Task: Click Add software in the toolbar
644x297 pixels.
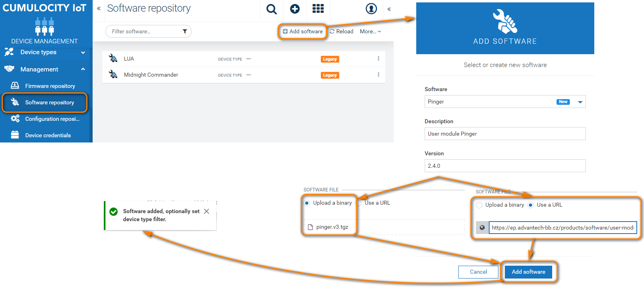Action: 303,31
